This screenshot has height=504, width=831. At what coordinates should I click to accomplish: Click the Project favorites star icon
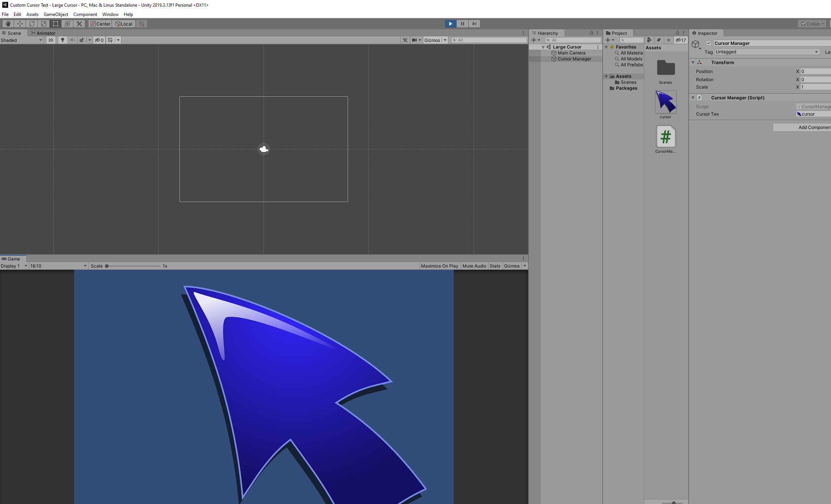(x=669, y=40)
